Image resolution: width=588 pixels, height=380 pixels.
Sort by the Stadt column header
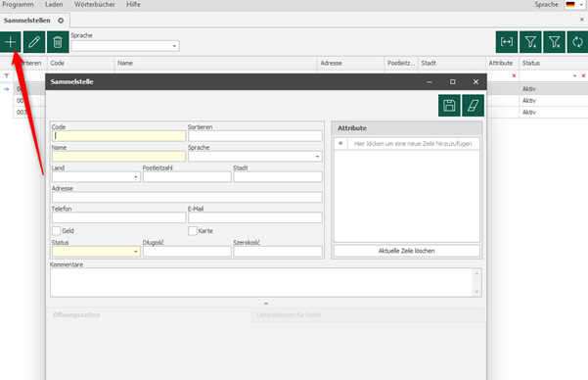[451, 63]
